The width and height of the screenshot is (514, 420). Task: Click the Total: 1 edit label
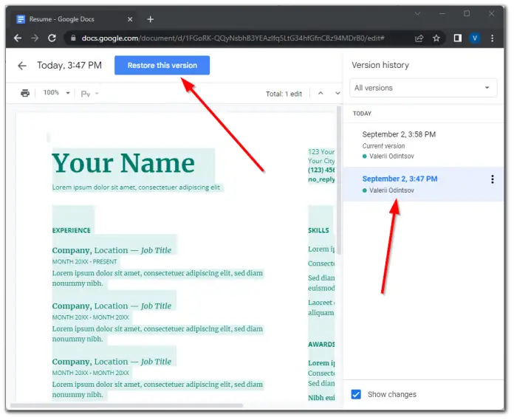284,94
